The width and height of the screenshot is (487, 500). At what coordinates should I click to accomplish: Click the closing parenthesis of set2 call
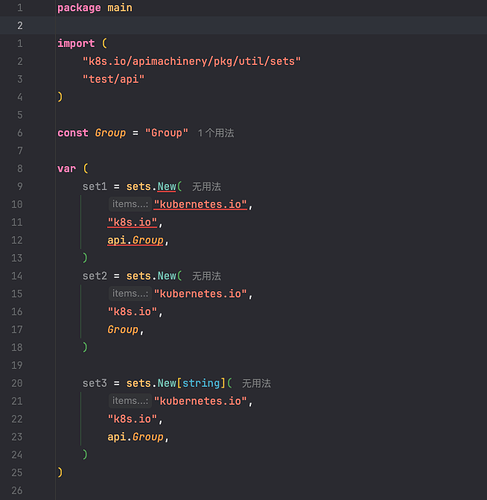85,347
